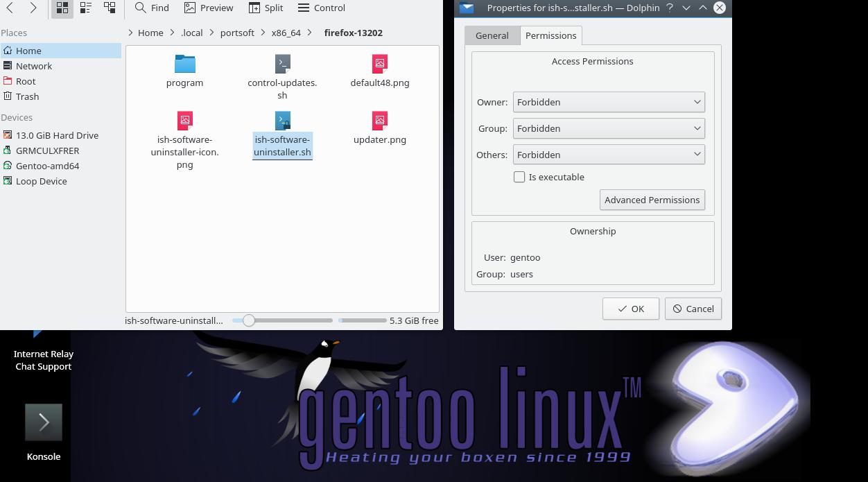Click the help question mark in title bar

click(670, 8)
